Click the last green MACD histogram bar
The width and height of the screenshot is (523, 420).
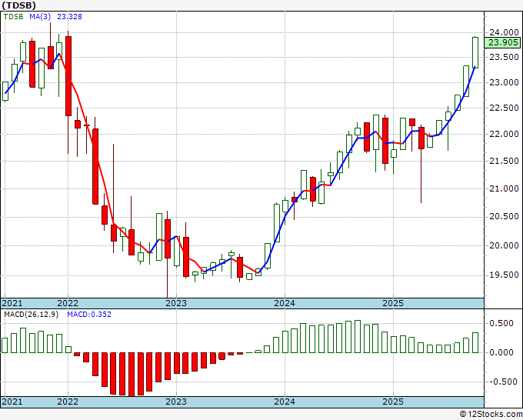coord(475,342)
